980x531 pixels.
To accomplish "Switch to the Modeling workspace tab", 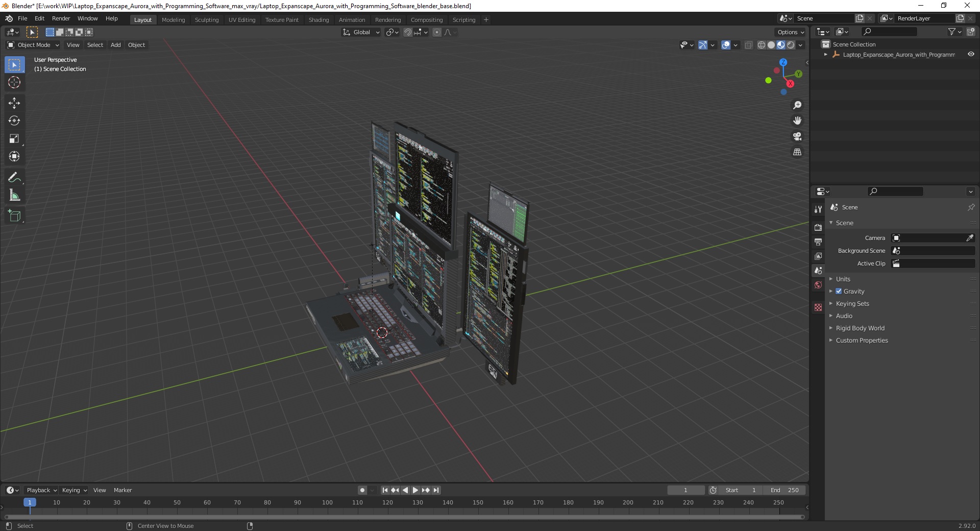I will point(173,19).
